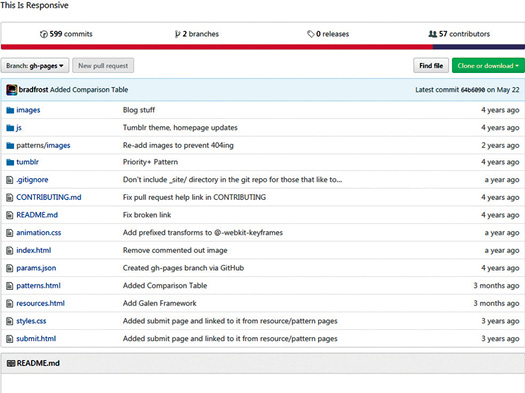Click the commits history clock icon

tap(44, 34)
